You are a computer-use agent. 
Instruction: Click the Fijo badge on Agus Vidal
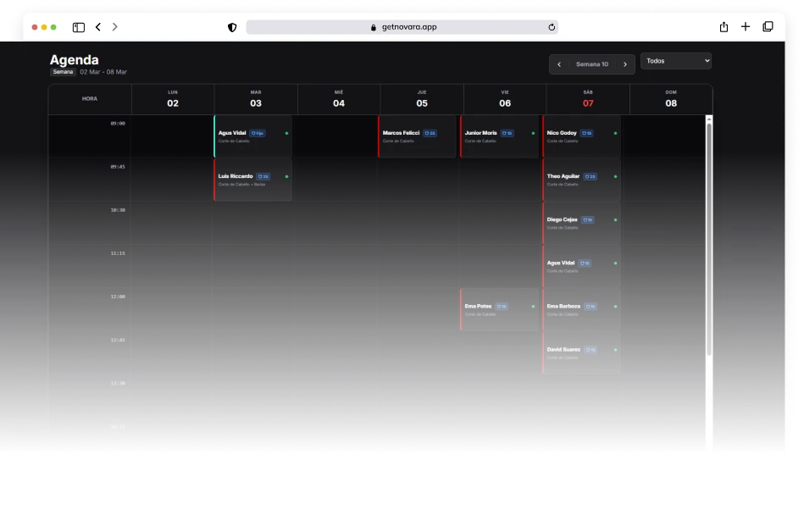pos(258,133)
